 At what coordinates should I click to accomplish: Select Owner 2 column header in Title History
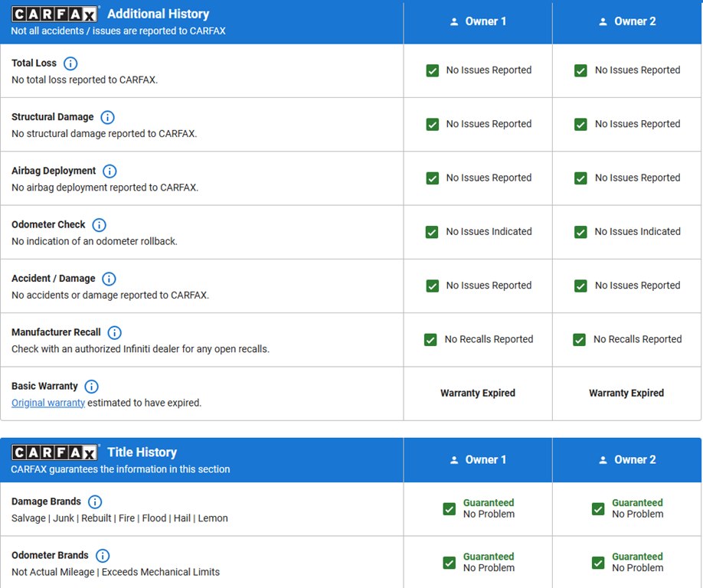point(626,460)
